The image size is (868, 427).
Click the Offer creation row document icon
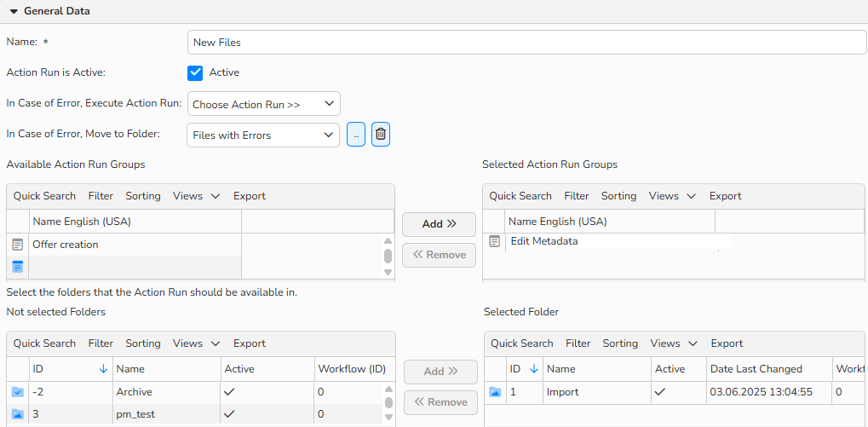click(18, 245)
